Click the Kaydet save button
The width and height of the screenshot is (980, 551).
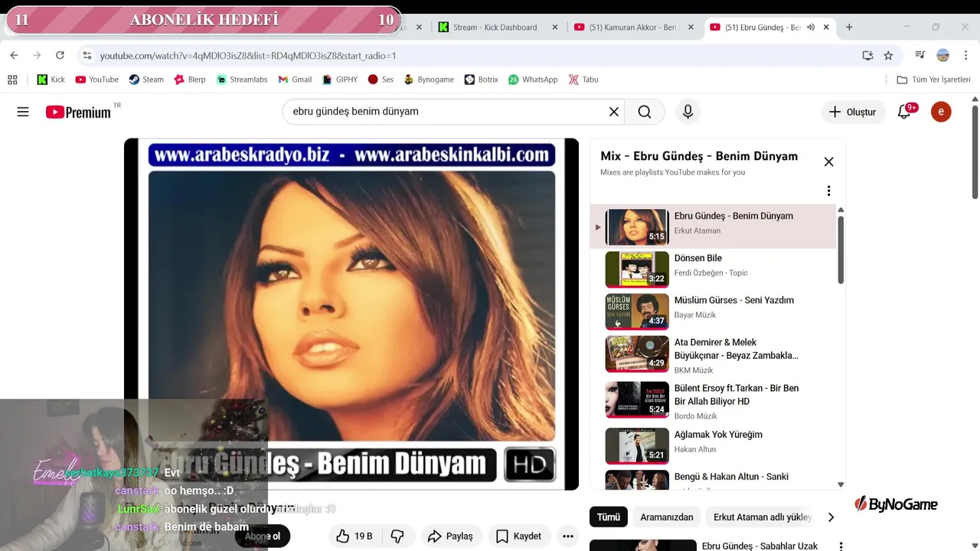tap(518, 536)
